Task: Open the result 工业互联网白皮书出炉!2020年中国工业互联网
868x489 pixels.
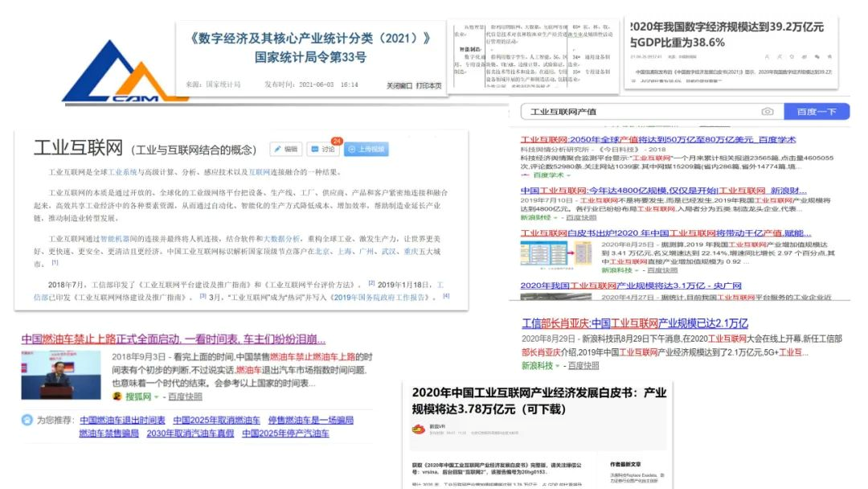Action: tap(665, 233)
